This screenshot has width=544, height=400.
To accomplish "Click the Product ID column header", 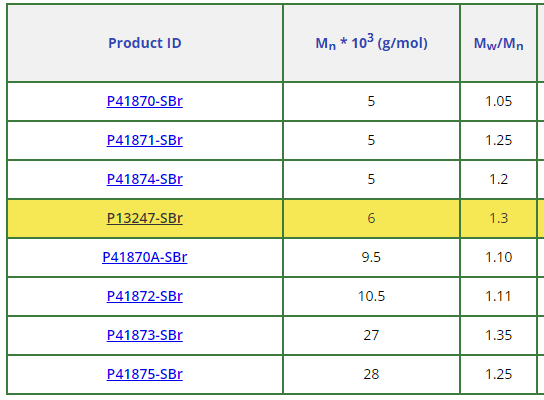I will tap(145, 43).
